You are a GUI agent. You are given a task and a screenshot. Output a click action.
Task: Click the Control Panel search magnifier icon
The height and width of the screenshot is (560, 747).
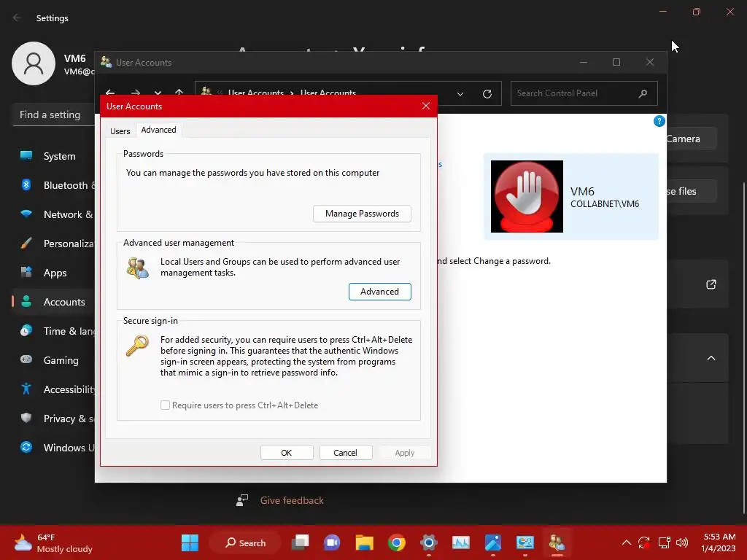click(643, 93)
